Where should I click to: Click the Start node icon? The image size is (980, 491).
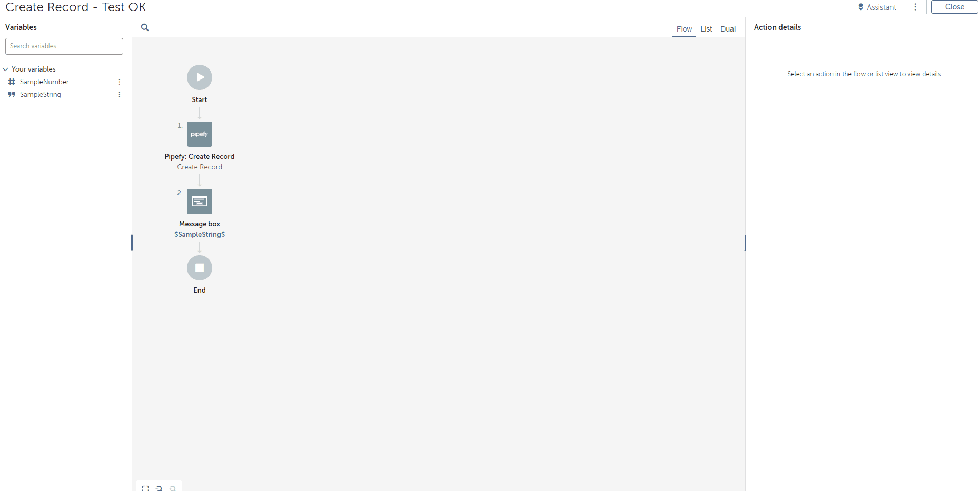coord(200,77)
